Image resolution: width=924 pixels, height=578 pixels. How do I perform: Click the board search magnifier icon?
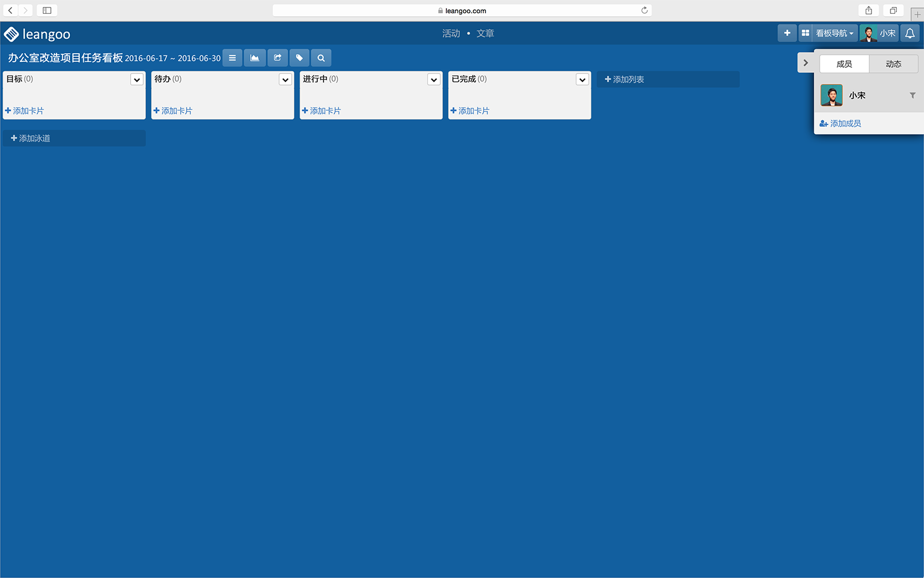pos(321,58)
